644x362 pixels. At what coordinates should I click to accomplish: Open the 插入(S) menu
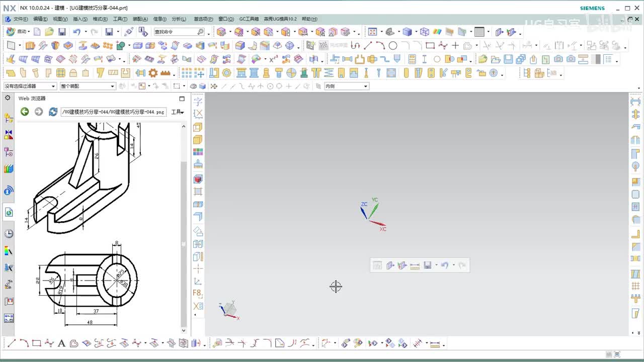pos(80,19)
